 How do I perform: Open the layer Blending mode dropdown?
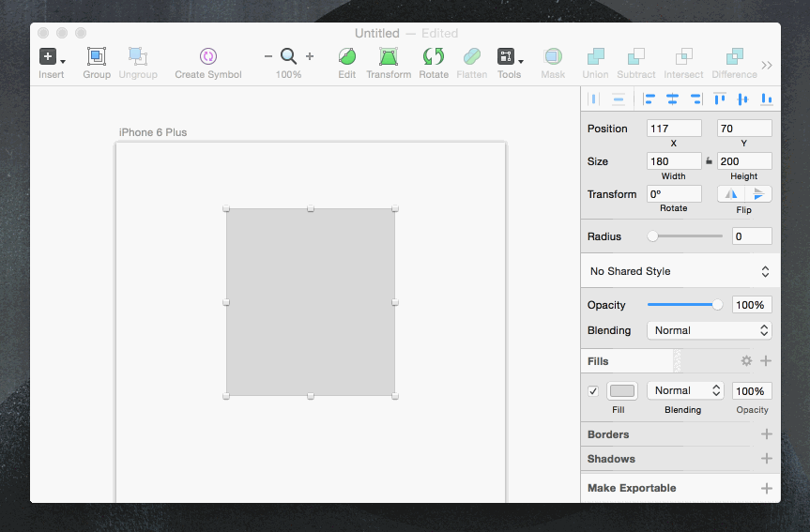(x=710, y=330)
